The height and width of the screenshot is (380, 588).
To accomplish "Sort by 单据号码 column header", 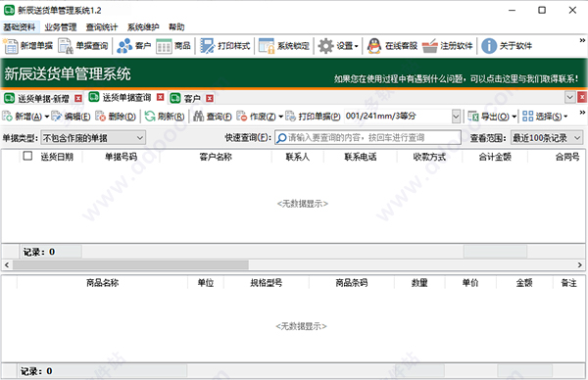I will click(x=121, y=157).
